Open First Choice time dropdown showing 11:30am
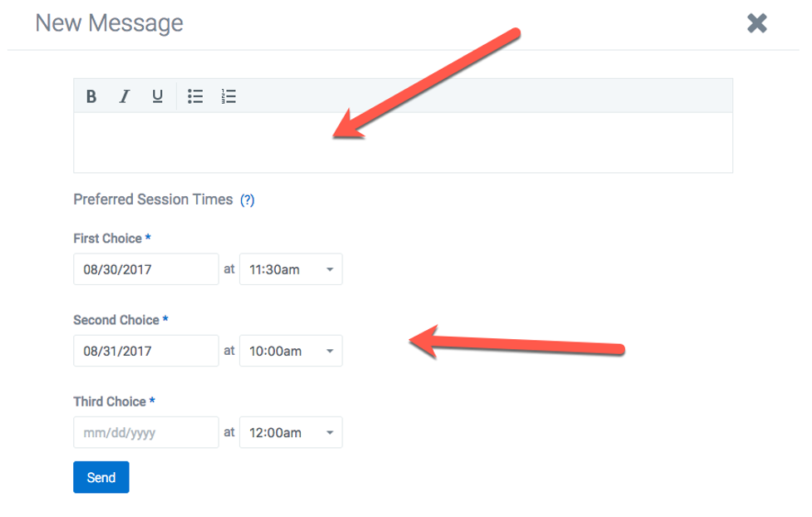This screenshot has width=812, height=517. pyautogui.click(x=291, y=268)
